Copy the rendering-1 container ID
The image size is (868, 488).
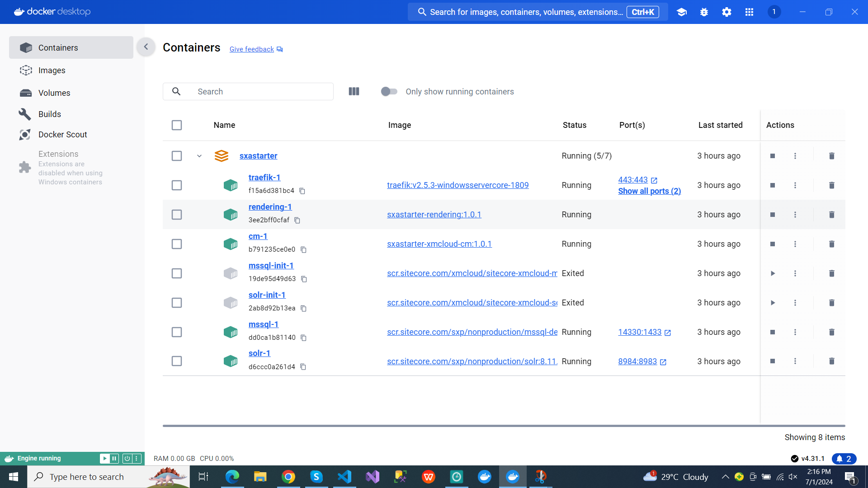point(297,221)
